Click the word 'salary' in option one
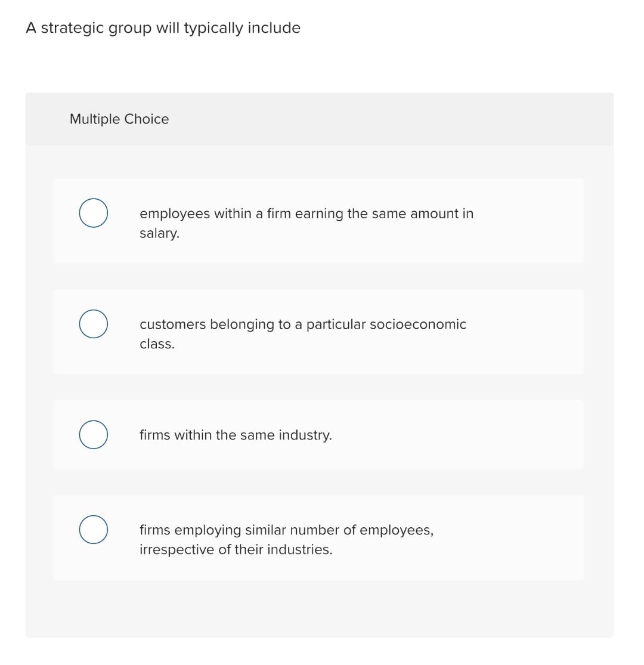644x665 pixels. pos(156,233)
